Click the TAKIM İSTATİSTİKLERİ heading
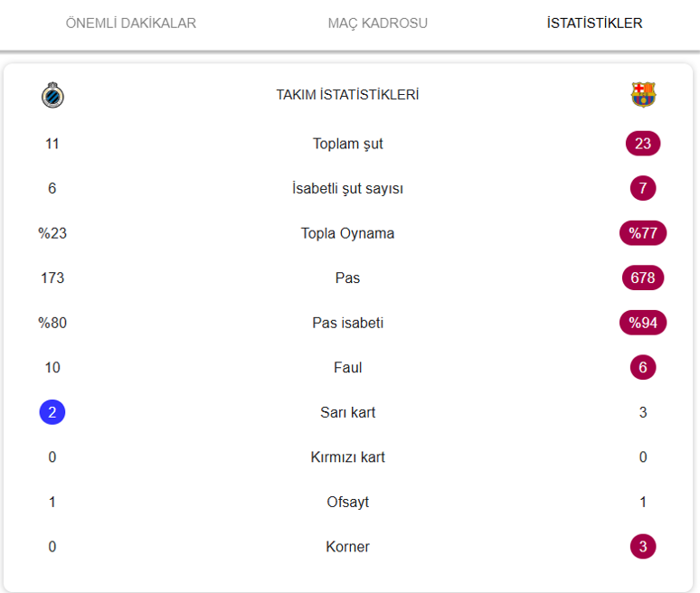Screen dimensions: 700x593 click(x=347, y=95)
